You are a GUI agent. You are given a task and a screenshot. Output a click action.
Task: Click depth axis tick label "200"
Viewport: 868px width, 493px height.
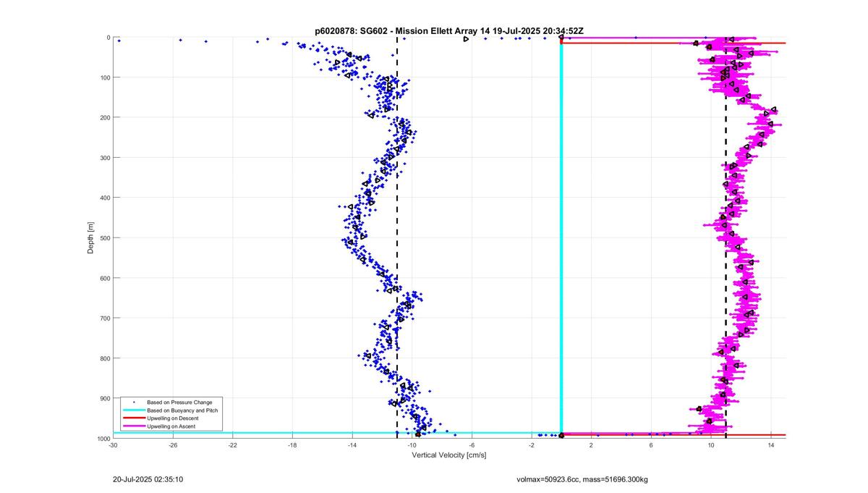104,117
